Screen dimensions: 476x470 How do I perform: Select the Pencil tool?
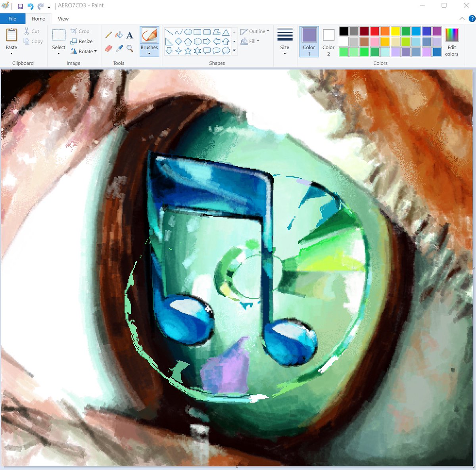(108, 35)
